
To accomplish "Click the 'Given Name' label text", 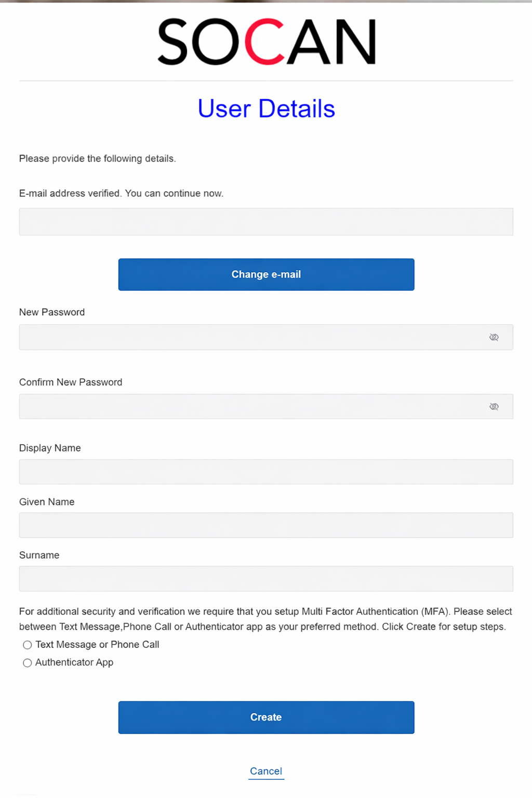I will 47,502.
